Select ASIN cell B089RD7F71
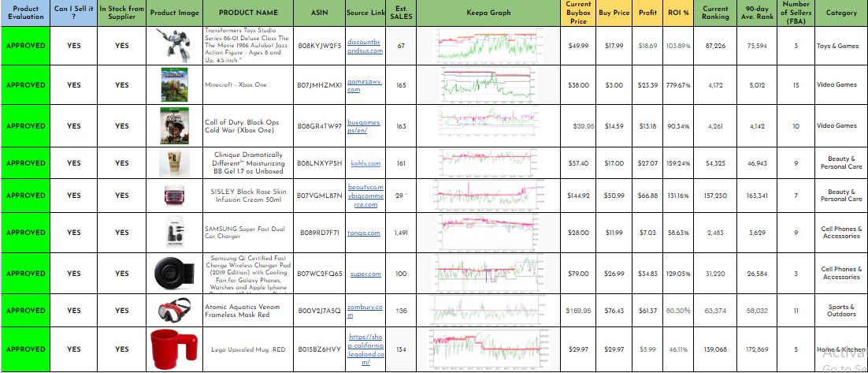This screenshot has width=868, height=373. [320, 233]
